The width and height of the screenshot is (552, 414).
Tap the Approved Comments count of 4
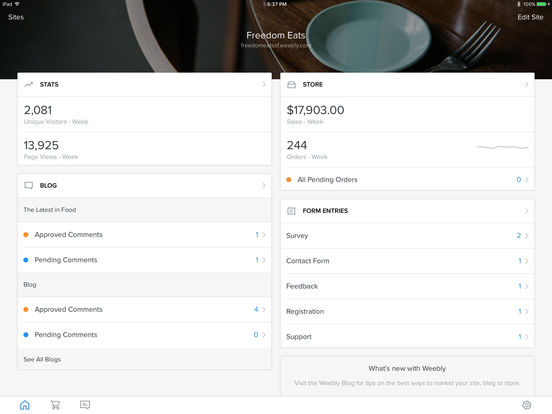[256, 309]
